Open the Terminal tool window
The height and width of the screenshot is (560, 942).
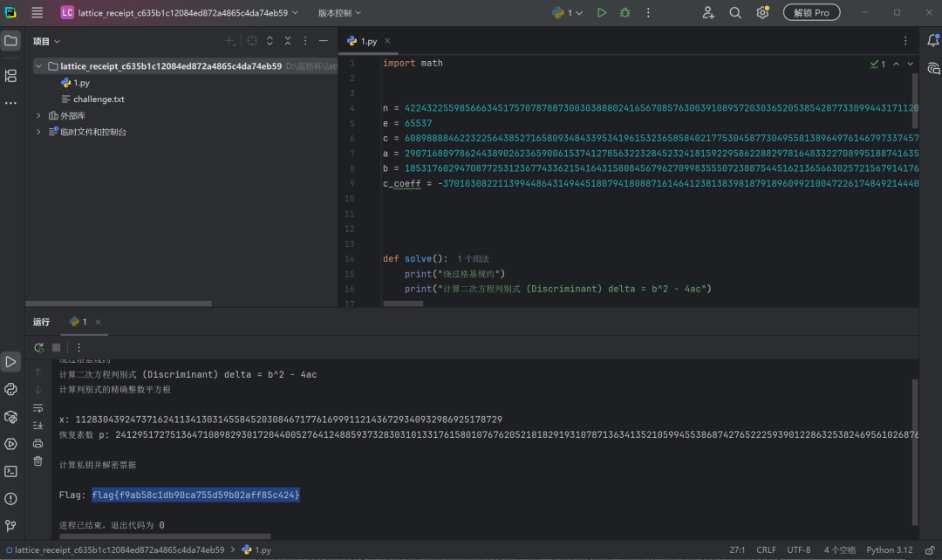point(10,472)
